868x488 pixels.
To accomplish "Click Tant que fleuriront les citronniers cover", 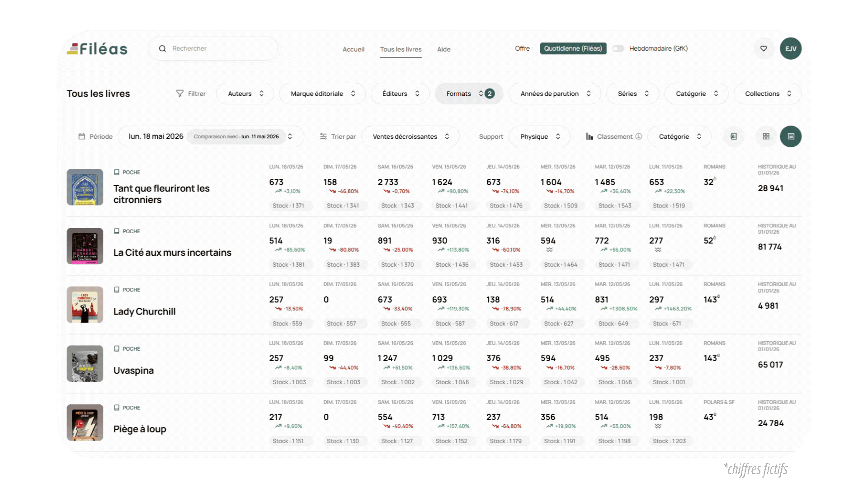I will 85,187.
